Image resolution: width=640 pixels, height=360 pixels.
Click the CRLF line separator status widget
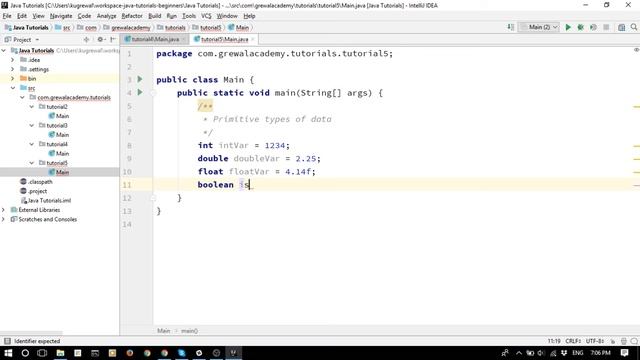pos(573,341)
